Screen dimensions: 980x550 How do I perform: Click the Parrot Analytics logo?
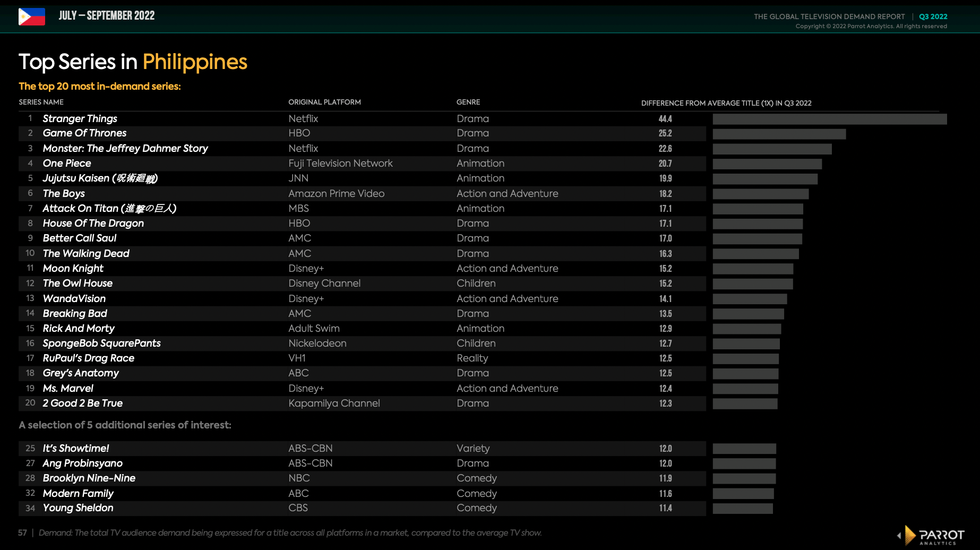(x=931, y=535)
